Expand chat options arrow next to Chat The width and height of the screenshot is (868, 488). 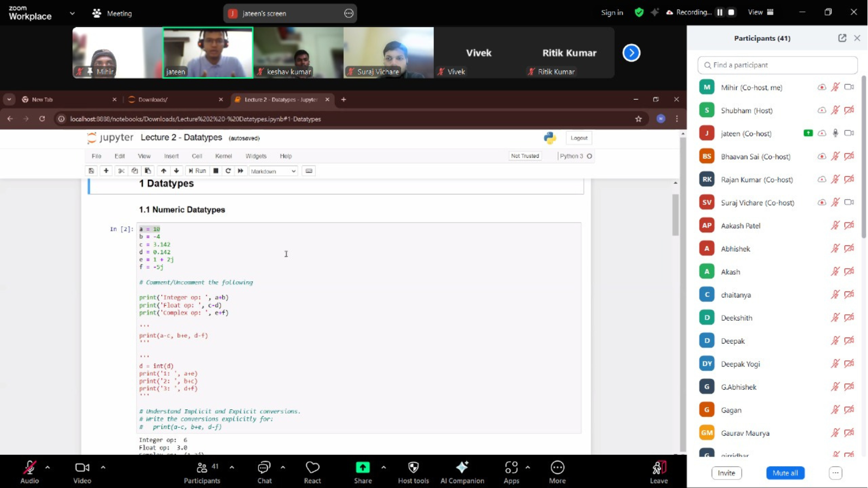click(283, 467)
